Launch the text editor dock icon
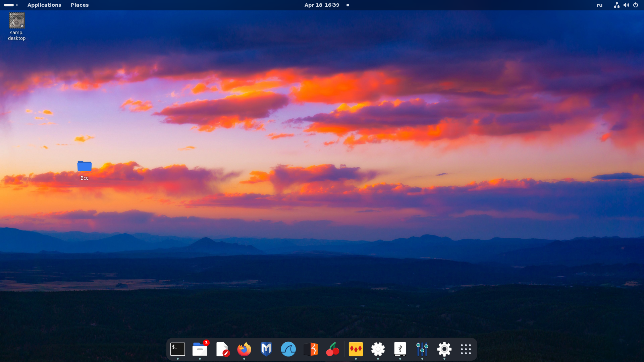Viewport: 644px width, 362px height. click(x=222, y=349)
